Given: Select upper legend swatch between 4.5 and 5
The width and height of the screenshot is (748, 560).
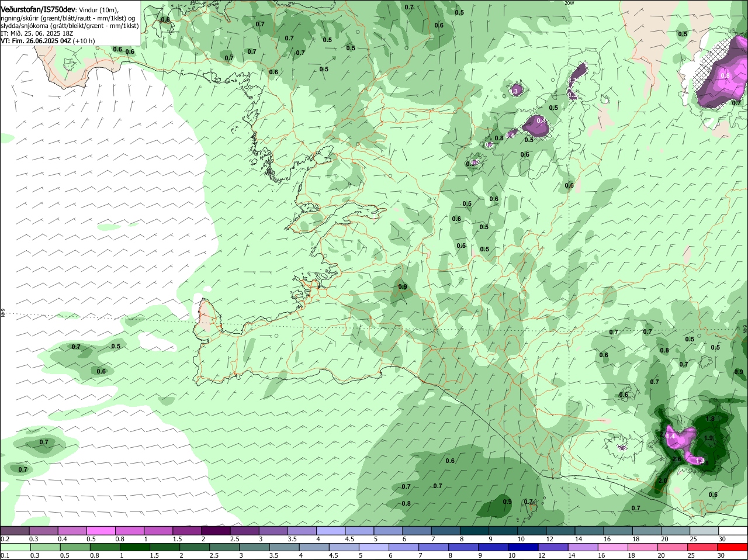Looking at the screenshot, I should 359,531.
